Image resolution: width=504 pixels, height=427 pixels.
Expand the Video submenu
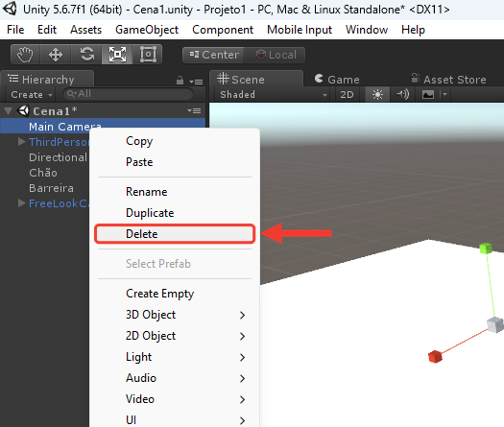(x=175, y=399)
